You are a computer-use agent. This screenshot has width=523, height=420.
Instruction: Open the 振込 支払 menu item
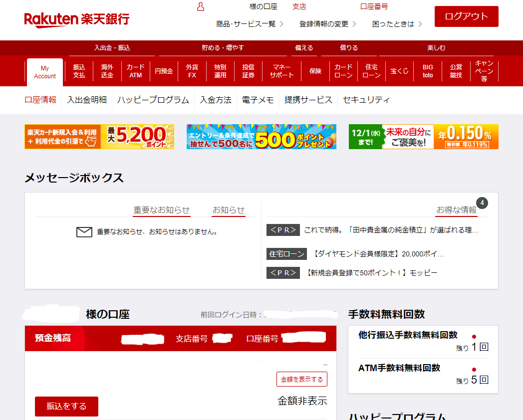coord(79,71)
